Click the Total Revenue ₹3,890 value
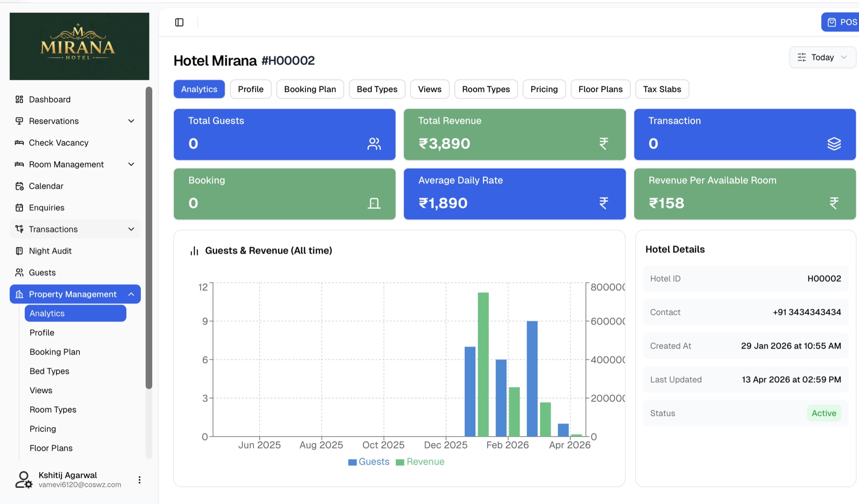The width and height of the screenshot is (859, 504). pos(444,144)
